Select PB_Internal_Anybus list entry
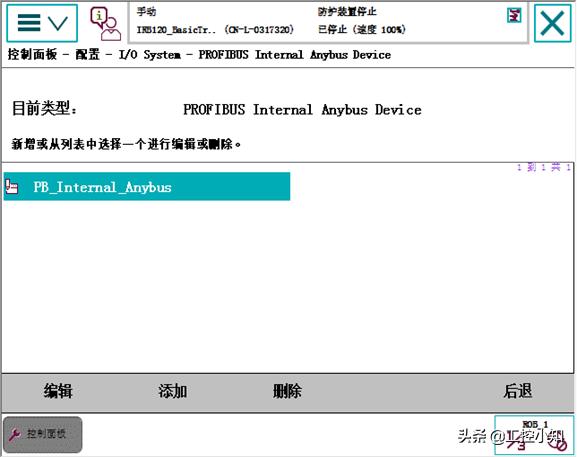577x457 pixels. (147, 187)
